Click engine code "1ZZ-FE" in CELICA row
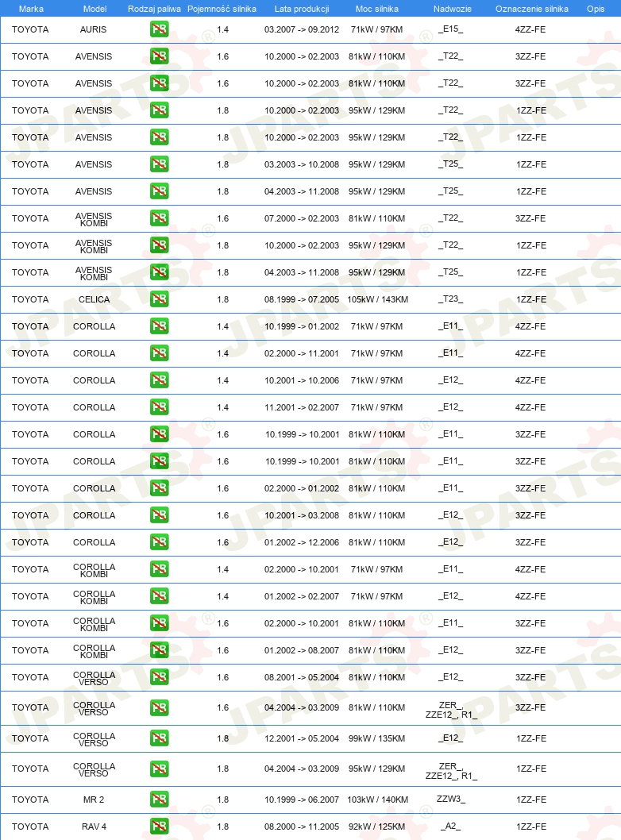The height and width of the screenshot is (840, 621). point(531,299)
